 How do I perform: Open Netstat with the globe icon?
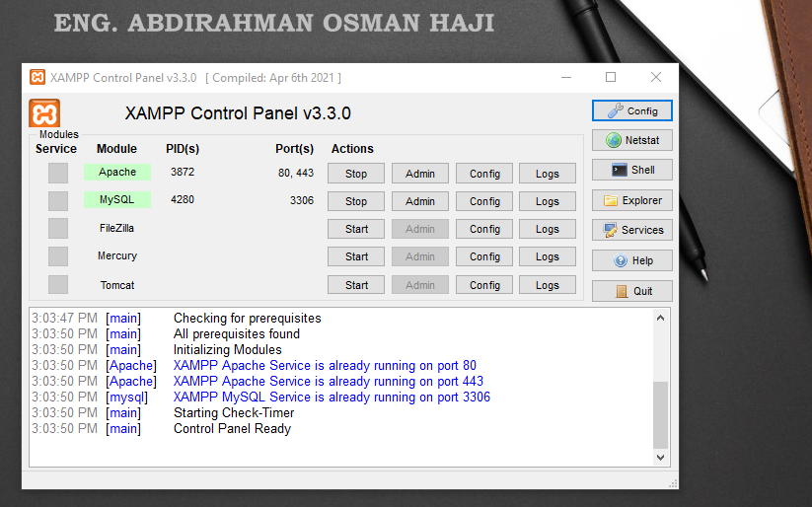click(632, 140)
